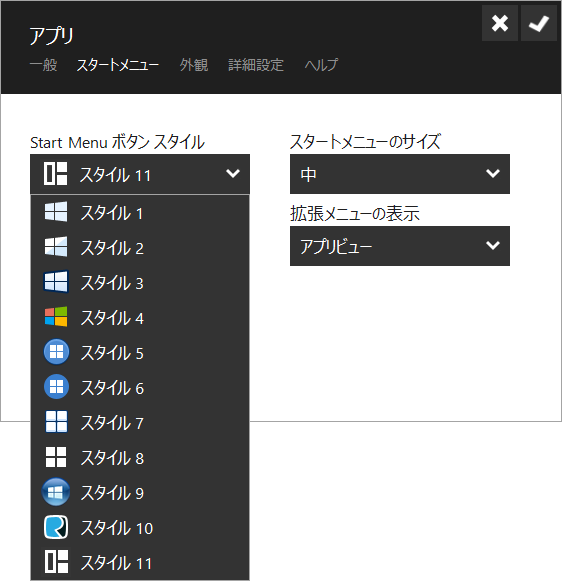Select the white squares スタイル 8 icon
The width and height of the screenshot is (562, 581).
[56, 457]
